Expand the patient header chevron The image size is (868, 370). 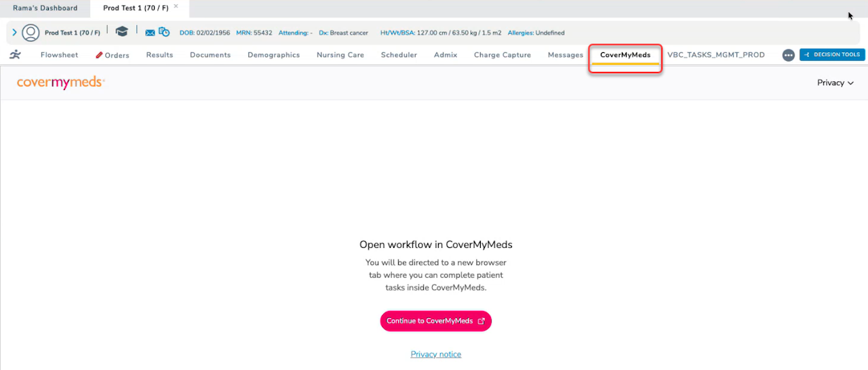(14, 33)
